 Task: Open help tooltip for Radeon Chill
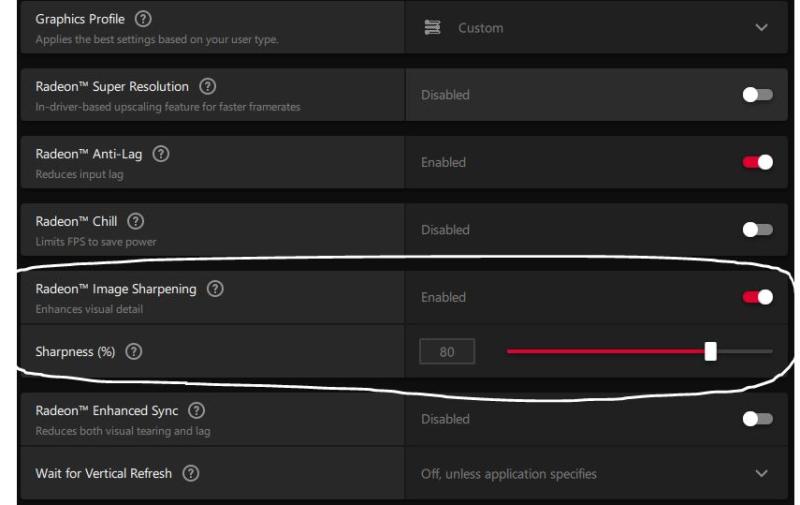coord(136,221)
